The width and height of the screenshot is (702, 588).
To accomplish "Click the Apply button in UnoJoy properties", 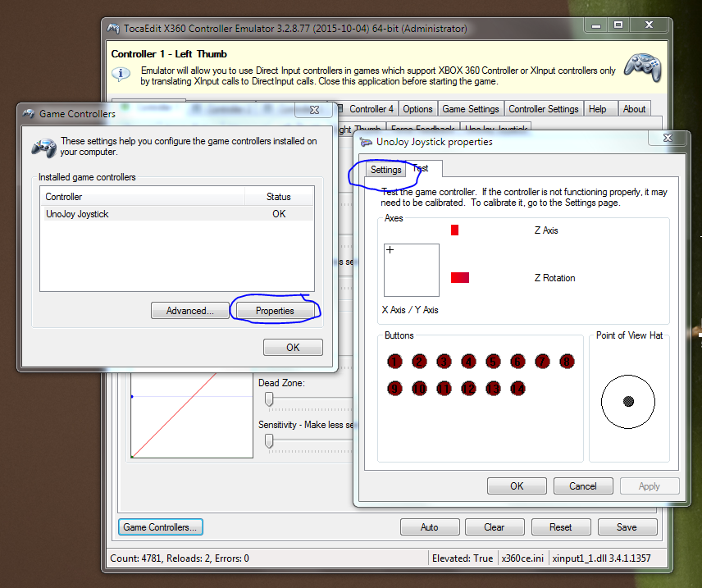I will coord(650,485).
